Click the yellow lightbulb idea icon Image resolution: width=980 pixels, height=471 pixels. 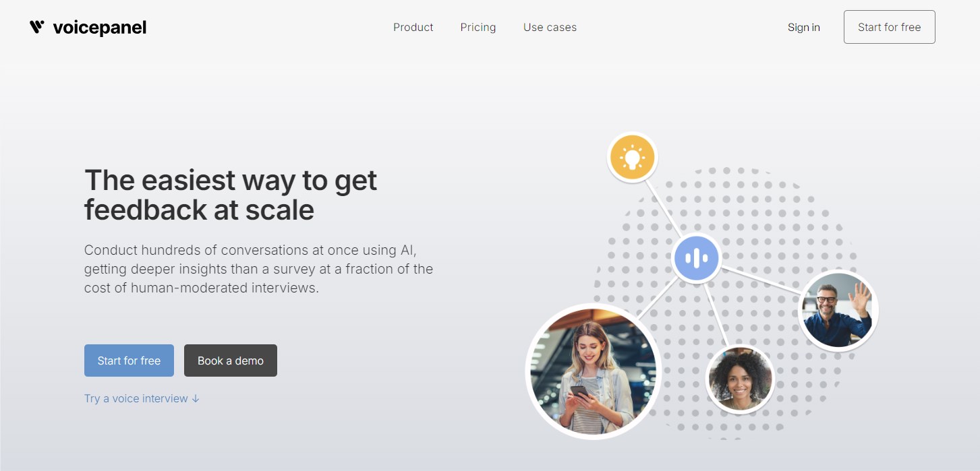(x=632, y=158)
